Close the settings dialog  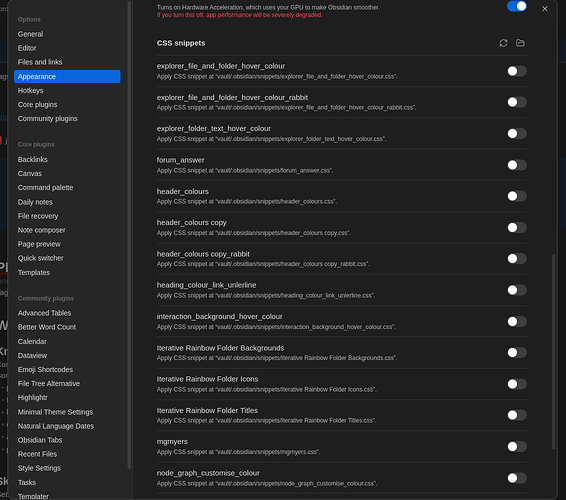pyautogui.click(x=545, y=9)
